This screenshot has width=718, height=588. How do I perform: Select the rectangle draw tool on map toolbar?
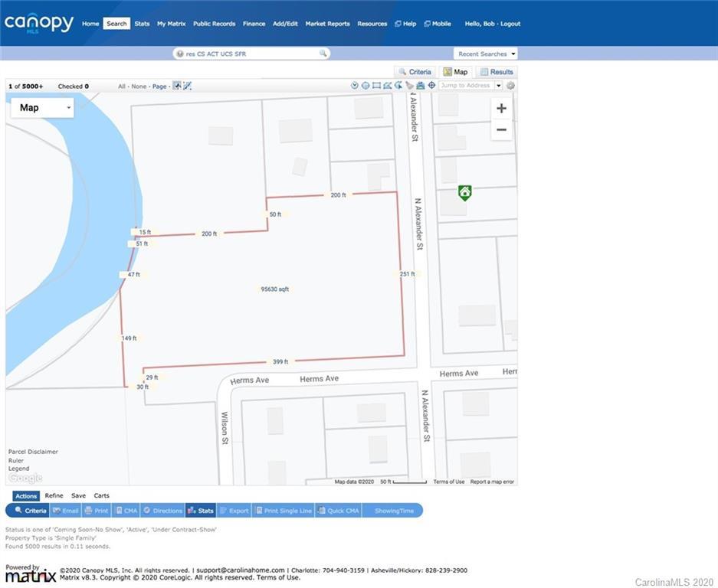(376, 86)
